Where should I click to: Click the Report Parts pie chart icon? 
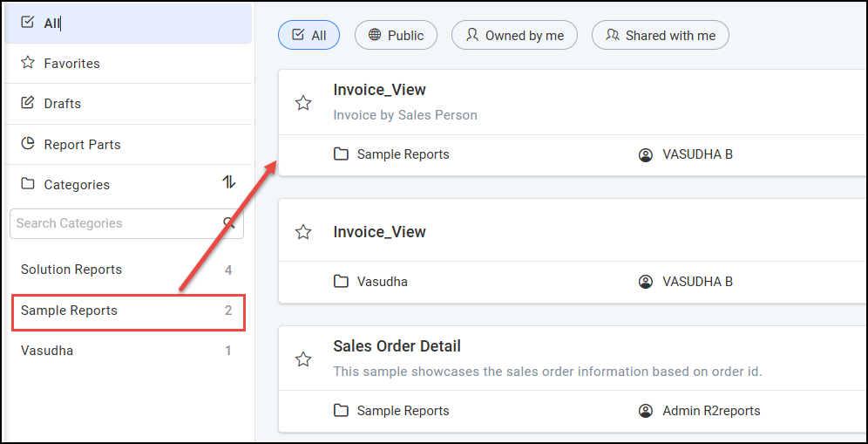coord(28,144)
